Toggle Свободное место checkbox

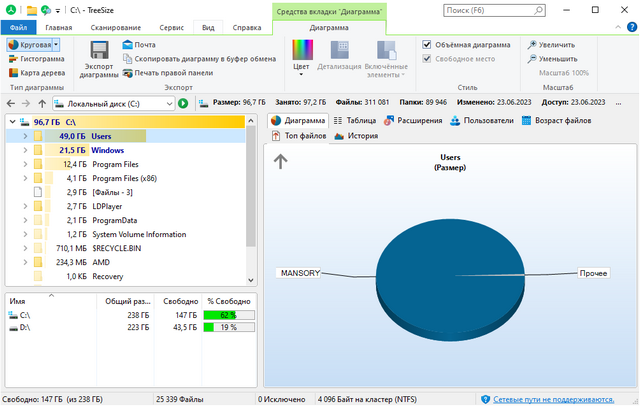[x=427, y=59]
